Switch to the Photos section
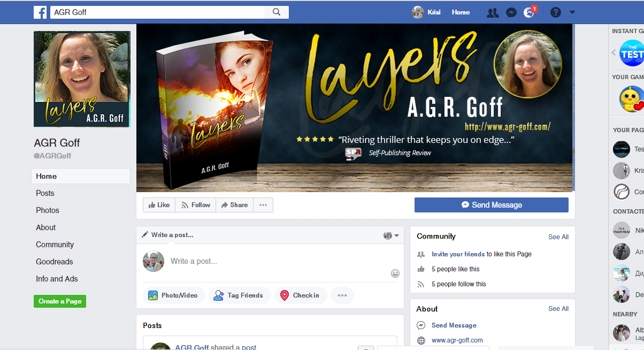Viewport: 644px width, 350px height. click(47, 210)
